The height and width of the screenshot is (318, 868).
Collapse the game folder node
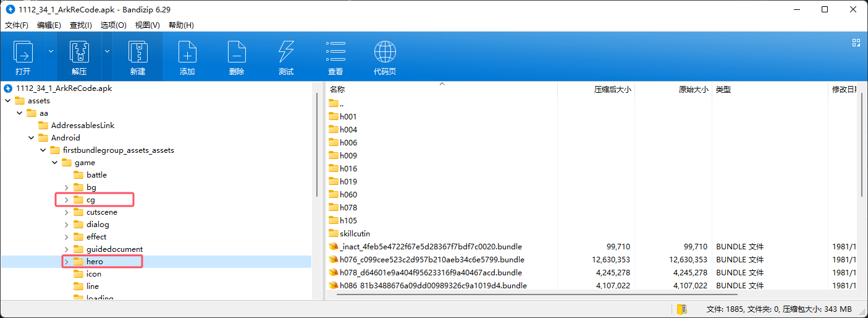(54, 162)
